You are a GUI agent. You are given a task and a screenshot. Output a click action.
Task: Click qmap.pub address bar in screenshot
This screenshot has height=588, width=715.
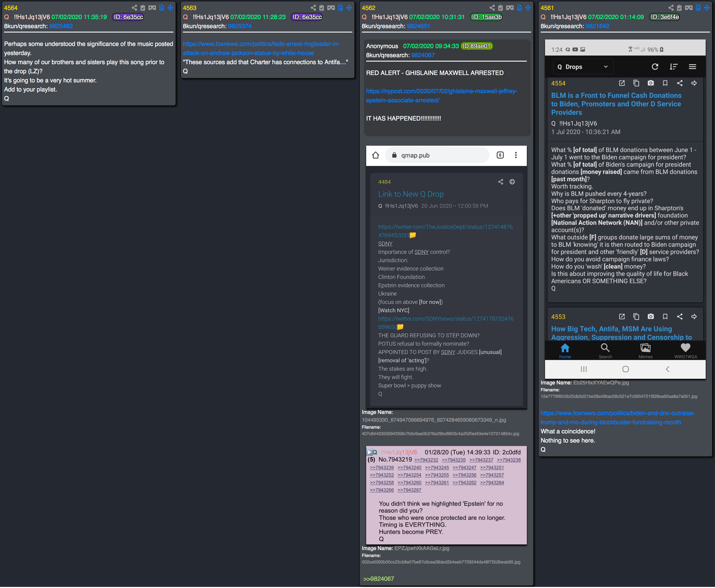(437, 155)
